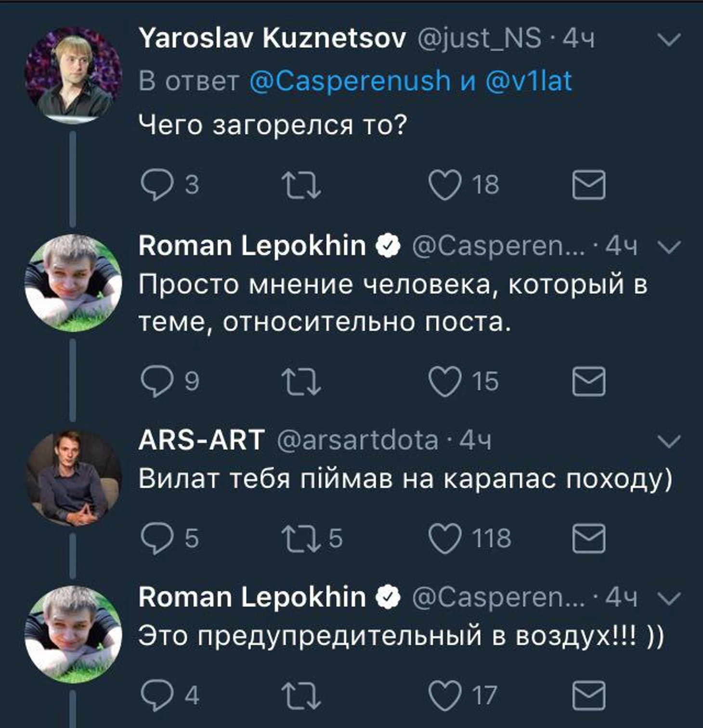
Task: Send Yaroslav Kuznetsov's tweet via direct message
Action: tap(588, 185)
